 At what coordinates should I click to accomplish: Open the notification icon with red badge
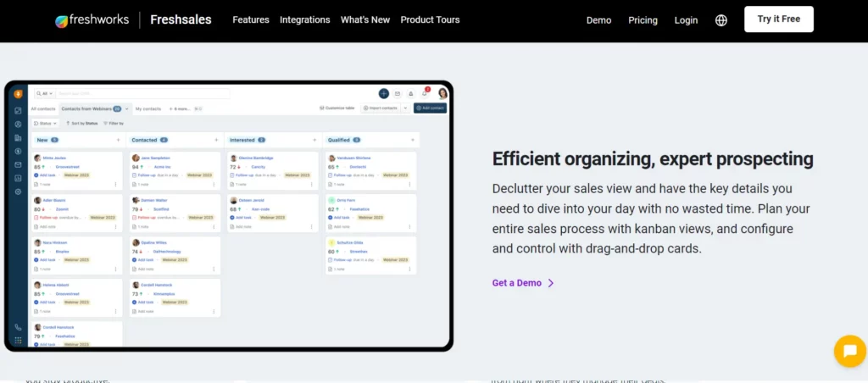(x=425, y=93)
